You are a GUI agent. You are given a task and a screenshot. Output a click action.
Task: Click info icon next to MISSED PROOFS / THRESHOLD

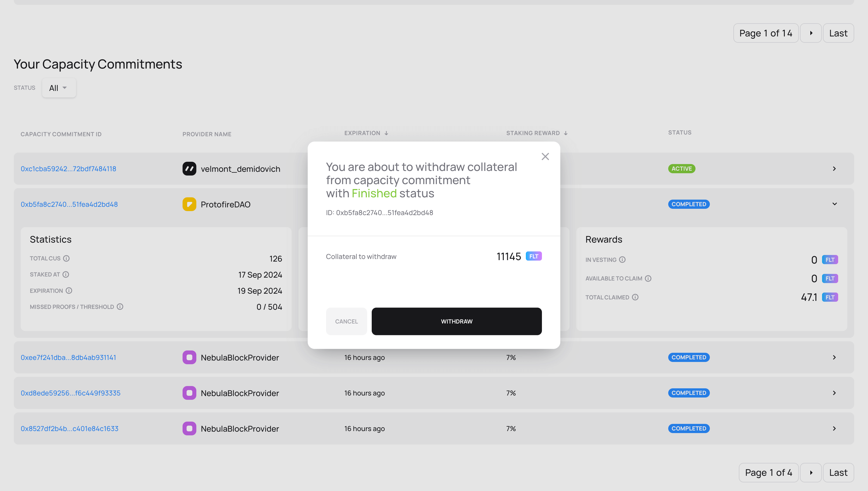pyautogui.click(x=120, y=307)
